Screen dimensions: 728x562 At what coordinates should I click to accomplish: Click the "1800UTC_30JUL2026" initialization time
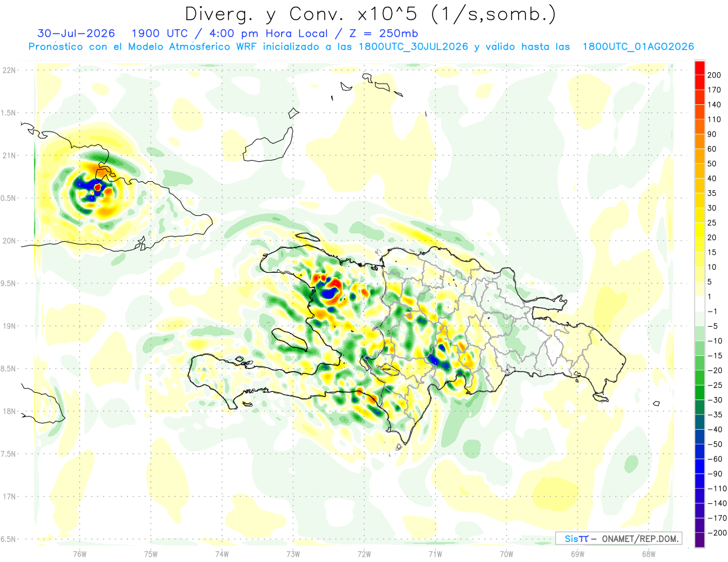413,47
